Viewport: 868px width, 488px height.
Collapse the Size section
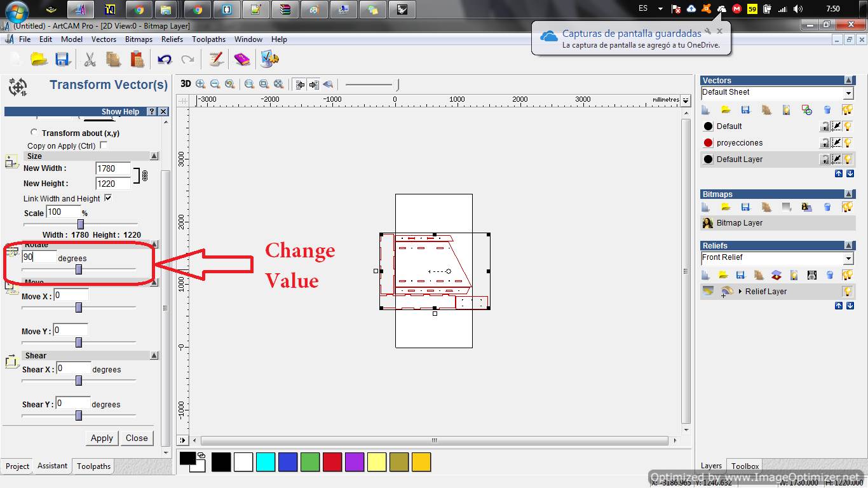coord(154,156)
